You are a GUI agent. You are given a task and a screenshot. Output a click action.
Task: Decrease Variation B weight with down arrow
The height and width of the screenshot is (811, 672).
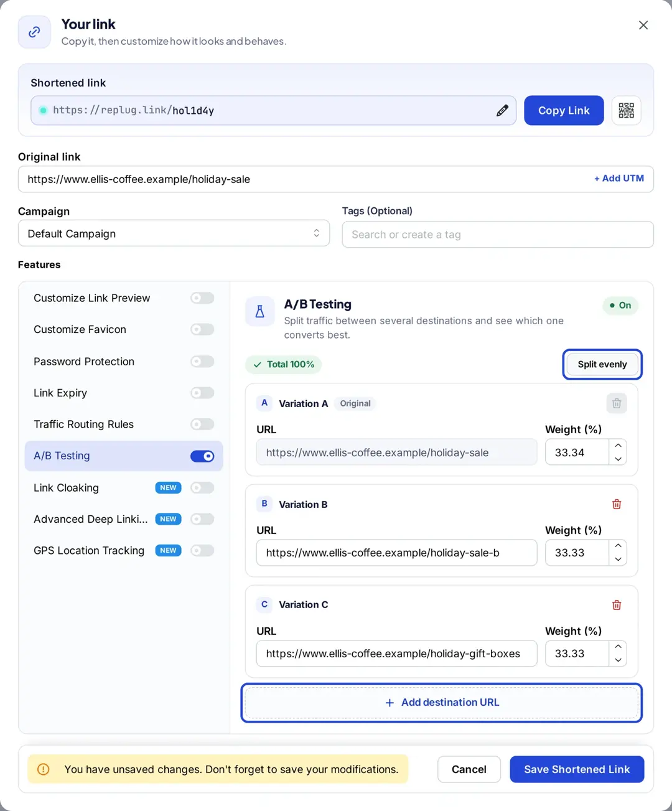point(618,559)
